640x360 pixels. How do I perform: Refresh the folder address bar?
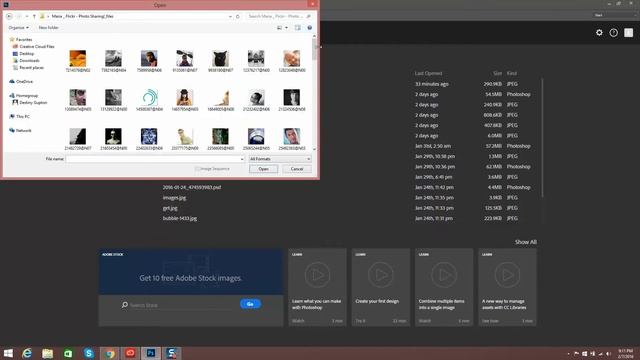tap(238, 16)
